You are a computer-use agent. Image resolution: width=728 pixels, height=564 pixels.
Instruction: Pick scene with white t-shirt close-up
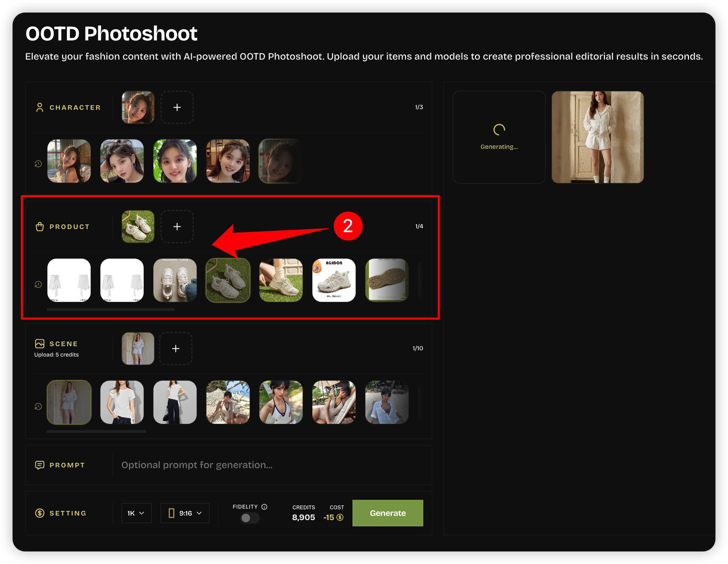click(x=122, y=402)
